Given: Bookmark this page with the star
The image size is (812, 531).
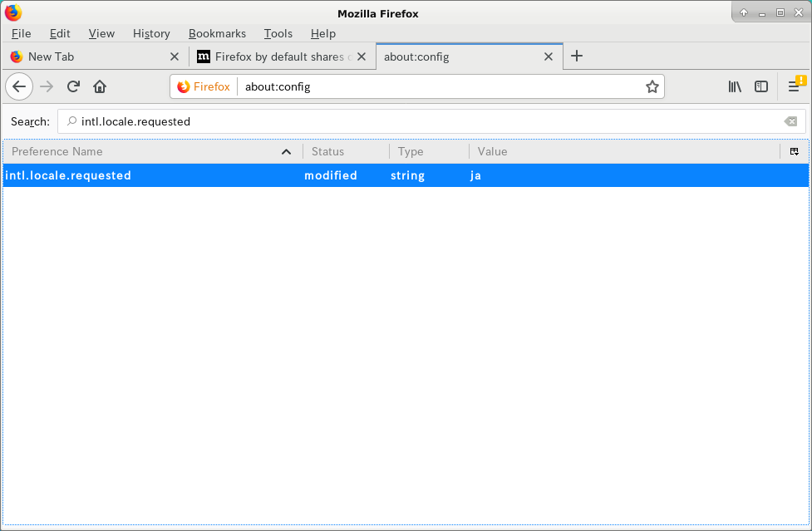Looking at the screenshot, I should click(652, 86).
